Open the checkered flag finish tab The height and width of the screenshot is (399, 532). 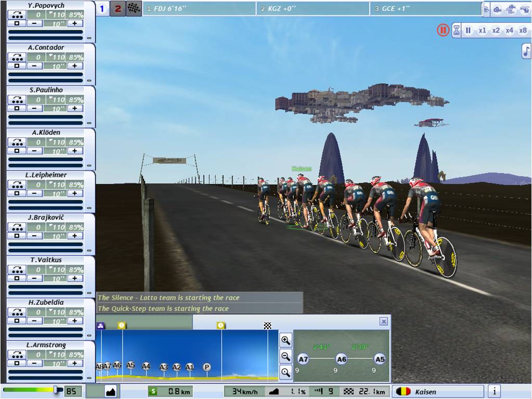(134, 8)
